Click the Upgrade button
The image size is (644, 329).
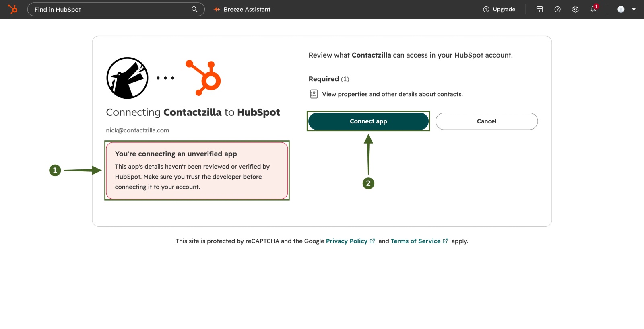499,9
